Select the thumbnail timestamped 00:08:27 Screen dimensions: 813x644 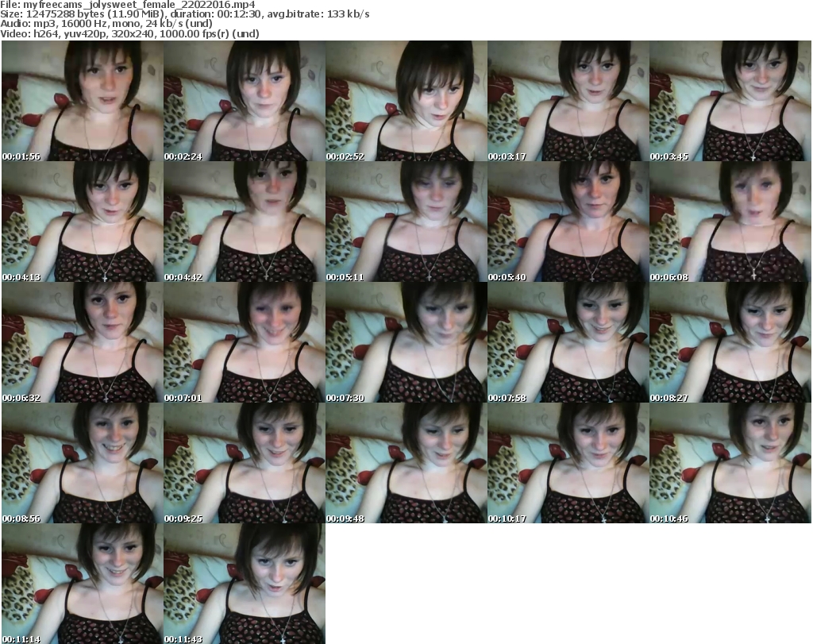(730, 342)
